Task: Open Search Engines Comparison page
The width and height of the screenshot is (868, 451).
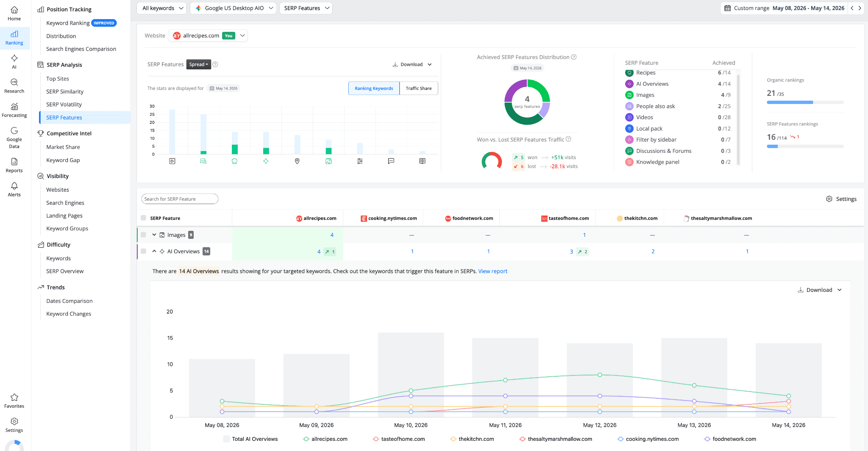Action: [81, 49]
